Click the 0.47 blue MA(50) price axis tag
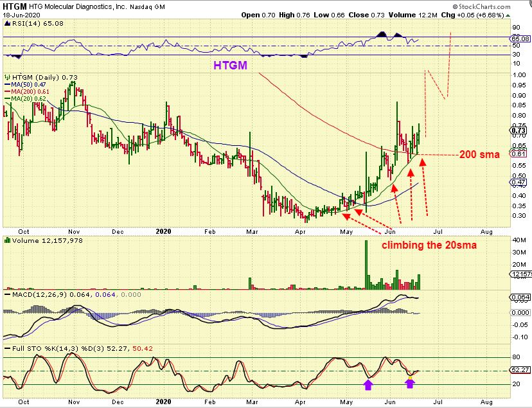Image resolution: width=532 pixels, height=408 pixels. (x=518, y=182)
